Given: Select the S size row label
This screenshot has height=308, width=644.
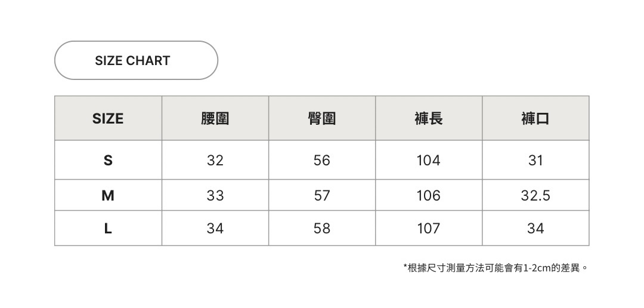Looking at the screenshot, I should tap(108, 161).
